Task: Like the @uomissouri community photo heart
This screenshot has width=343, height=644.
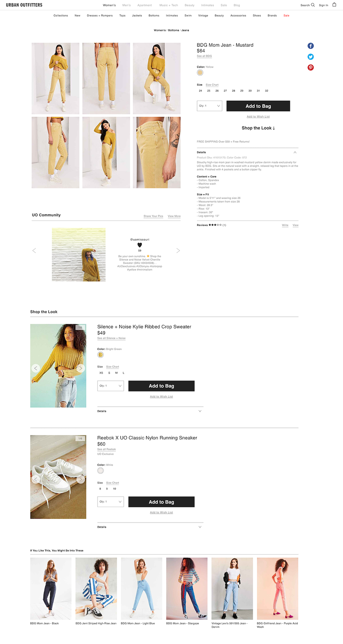Action: tap(140, 245)
